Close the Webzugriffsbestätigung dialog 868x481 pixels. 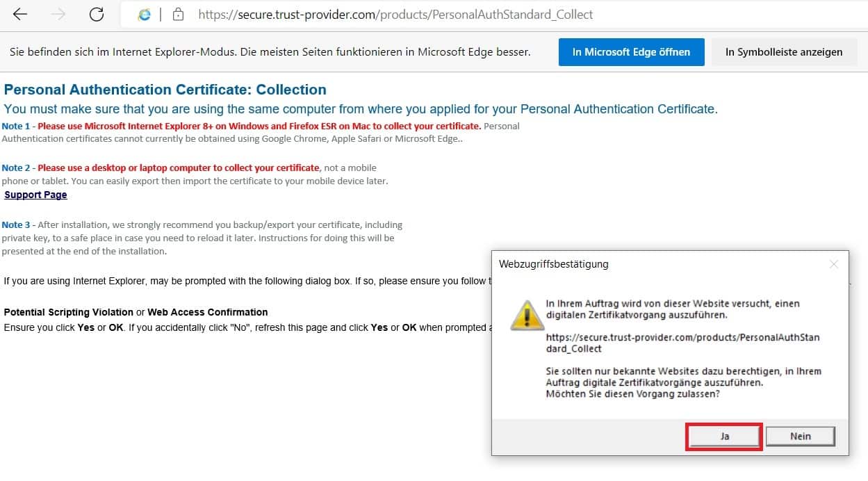point(833,264)
